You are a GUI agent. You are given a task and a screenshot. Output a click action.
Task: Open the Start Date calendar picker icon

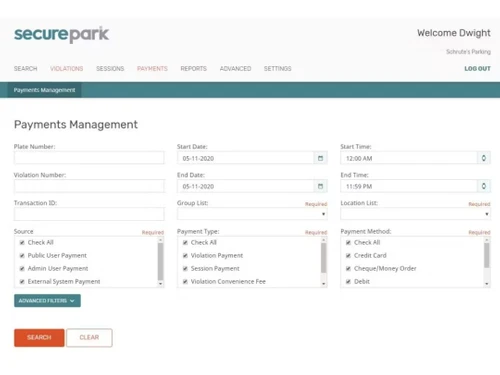pos(320,158)
